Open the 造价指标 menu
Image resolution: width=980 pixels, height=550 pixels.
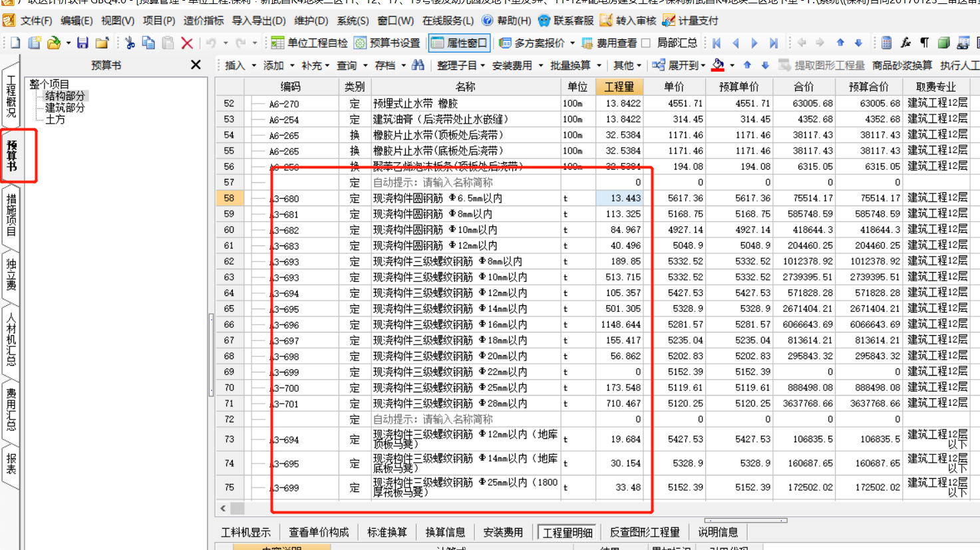click(204, 21)
